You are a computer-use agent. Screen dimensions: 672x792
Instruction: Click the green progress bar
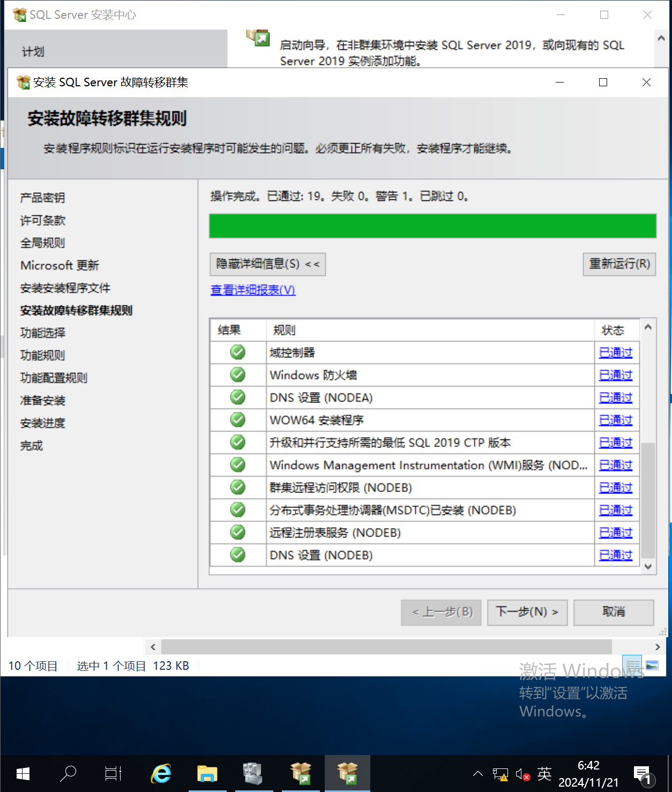click(x=432, y=226)
